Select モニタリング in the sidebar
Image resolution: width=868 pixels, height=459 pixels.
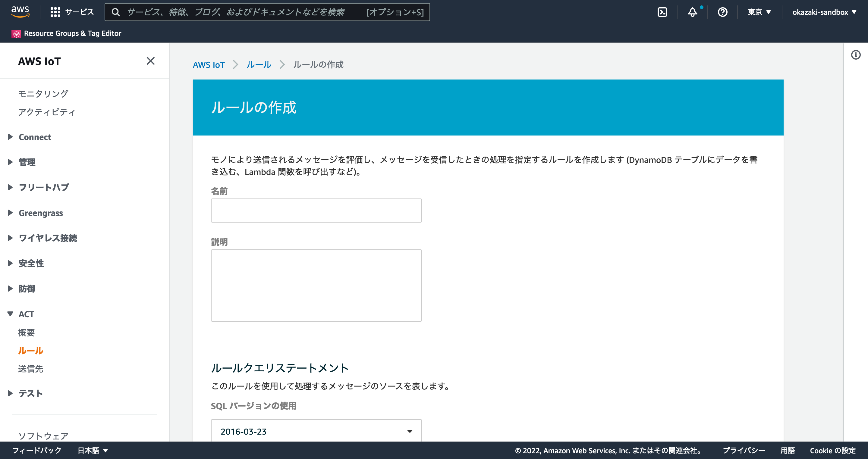coord(43,94)
